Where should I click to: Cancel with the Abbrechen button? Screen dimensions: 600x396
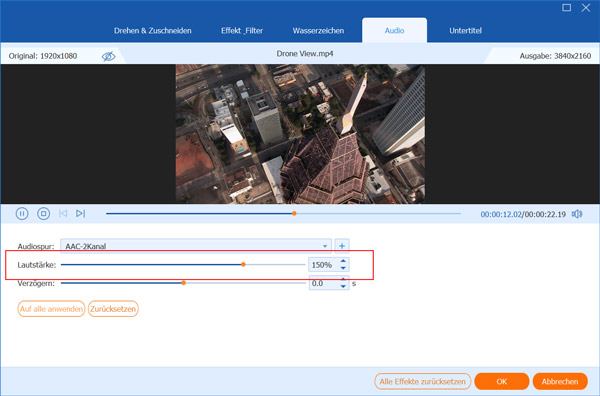pos(560,381)
